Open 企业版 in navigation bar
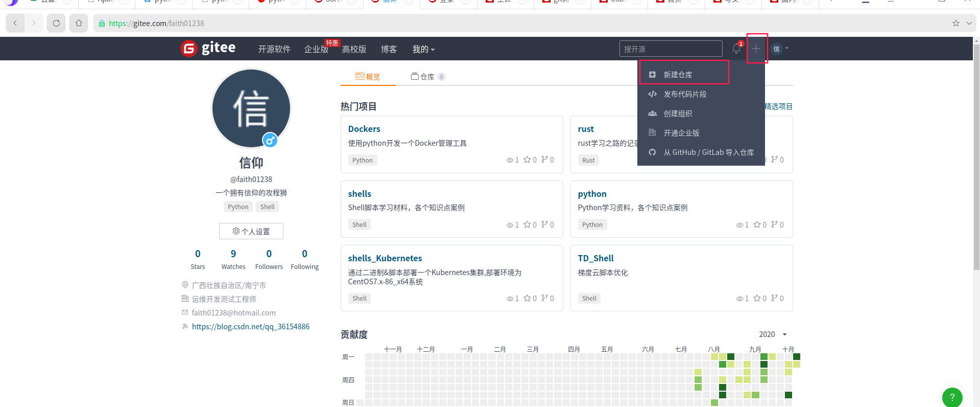980x407 pixels. pos(316,49)
